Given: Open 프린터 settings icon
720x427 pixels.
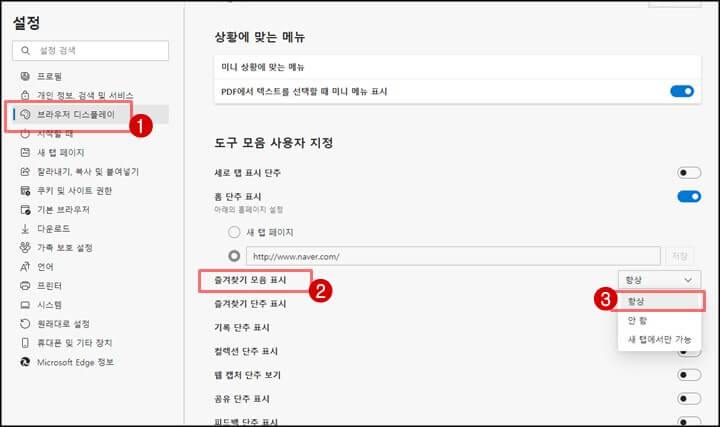Looking at the screenshot, I should (25, 286).
